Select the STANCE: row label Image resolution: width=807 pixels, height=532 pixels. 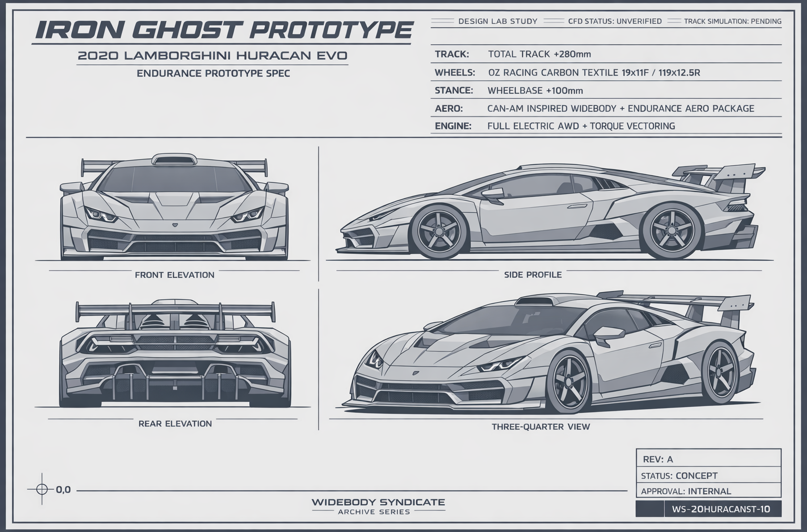pos(454,90)
